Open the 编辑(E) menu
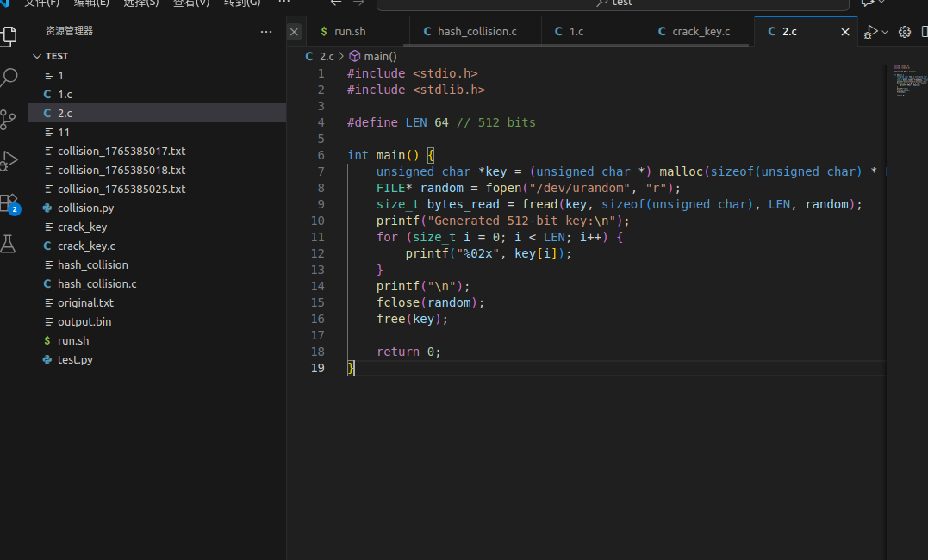Viewport: 928px width, 560px height. [91, 3]
